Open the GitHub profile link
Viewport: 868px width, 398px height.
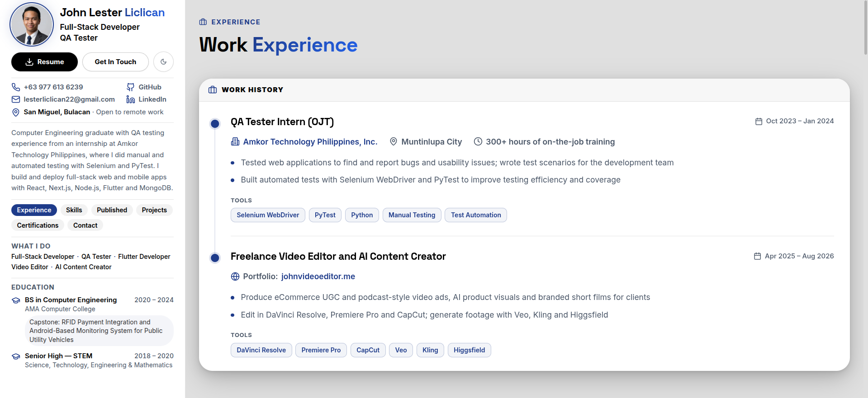(x=150, y=87)
